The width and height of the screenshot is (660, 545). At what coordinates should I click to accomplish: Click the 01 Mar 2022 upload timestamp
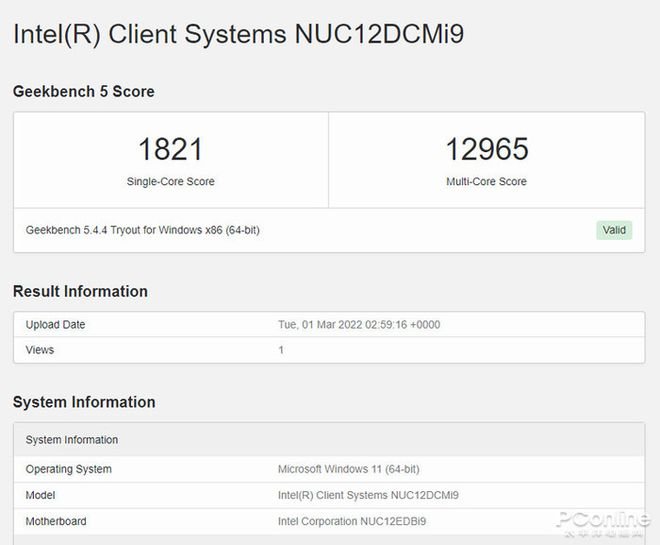point(358,325)
